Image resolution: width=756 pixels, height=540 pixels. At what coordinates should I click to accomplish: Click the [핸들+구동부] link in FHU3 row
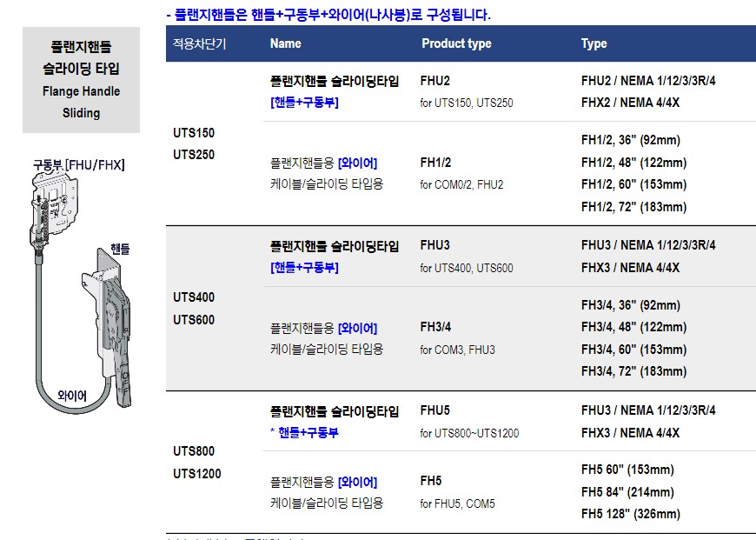[x=304, y=267]
